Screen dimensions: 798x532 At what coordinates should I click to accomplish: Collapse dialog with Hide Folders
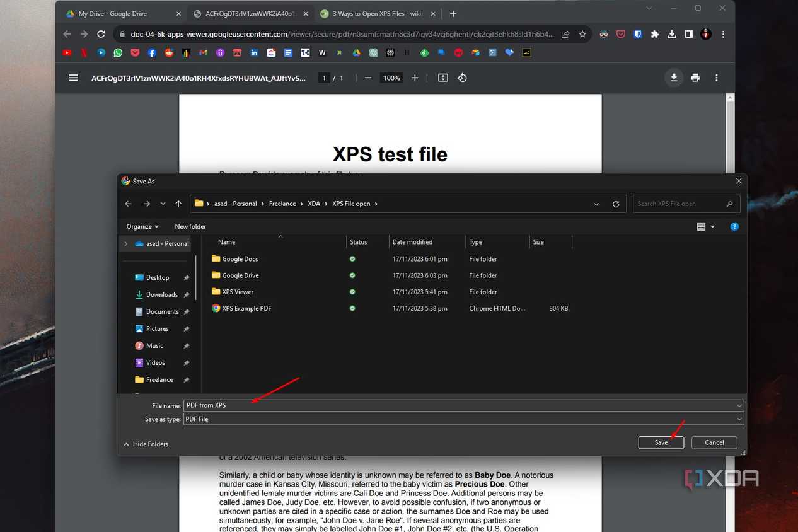(146, 444)
